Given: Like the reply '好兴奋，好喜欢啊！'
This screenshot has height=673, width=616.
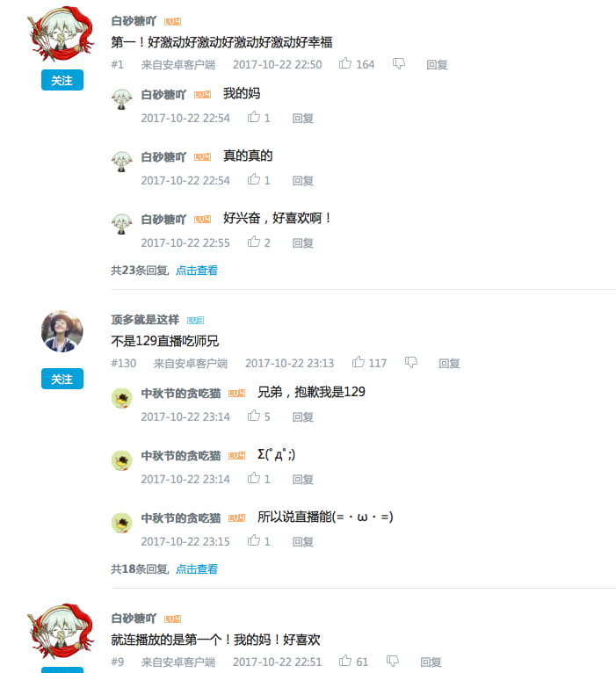Looking at the screenshot, I should (254, 242).
